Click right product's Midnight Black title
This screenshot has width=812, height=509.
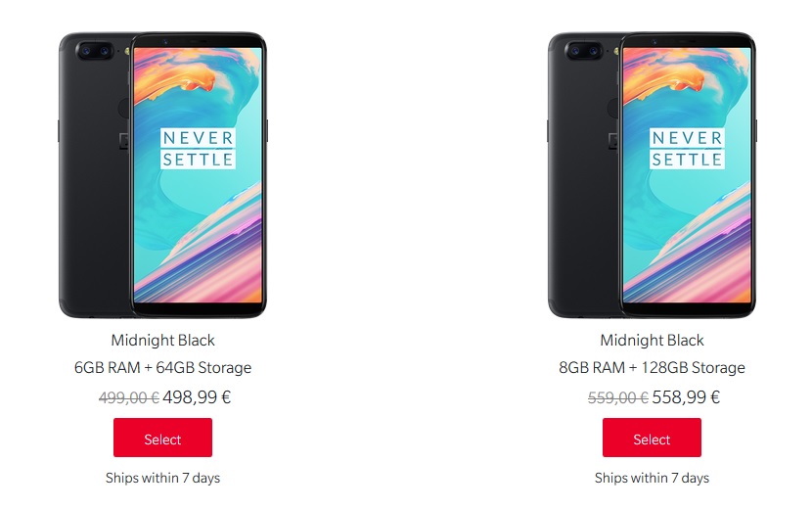point(652,340)
